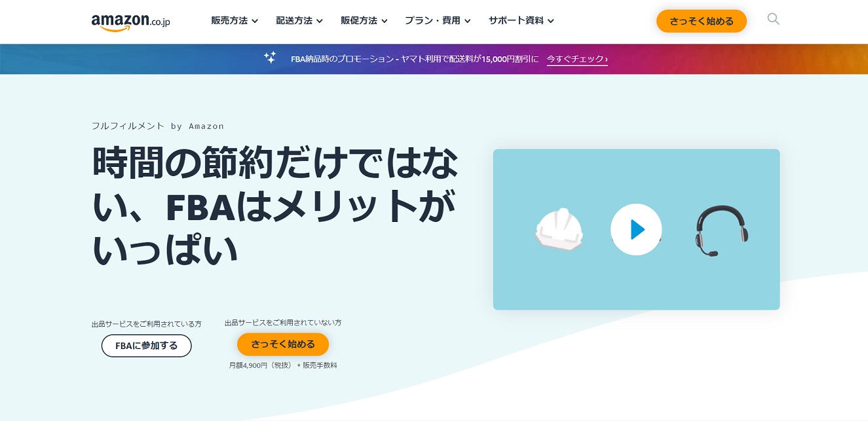Image resolution: width=868 pixels, height=421 pixels.
Task: Follow the 今すぐチェック link
Action: [x=577, y=59]
